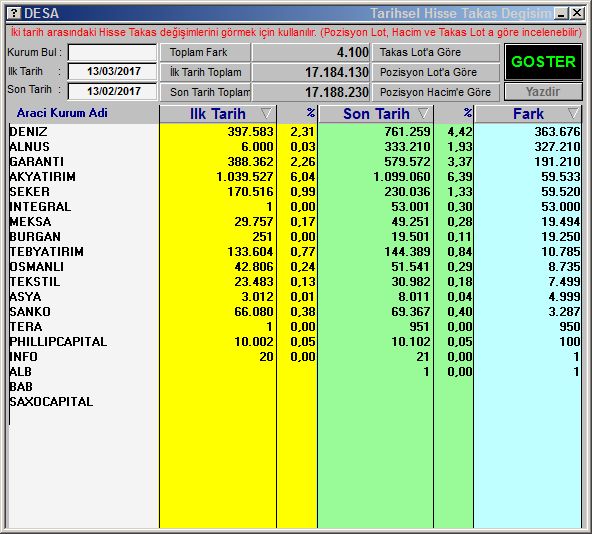Click the İlk Tarih Toplam label
592x534 pixels.
205,72
